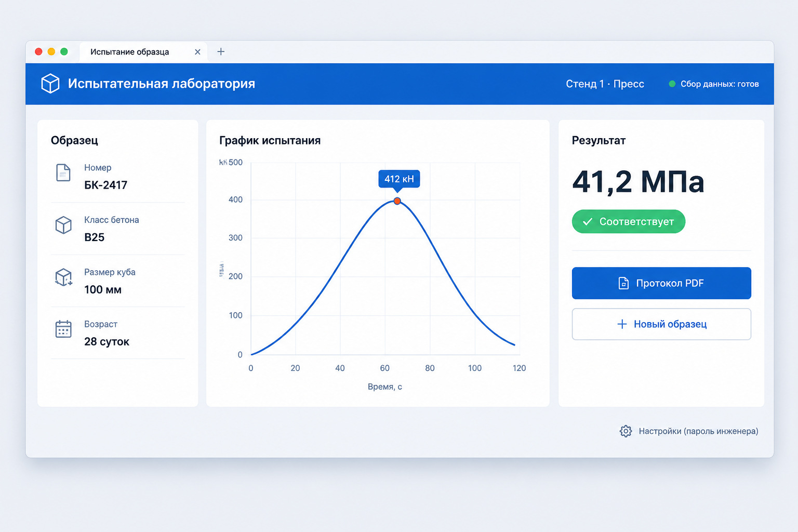Click the green data status dot
Image resolution: width=798 pixels, height=532 pixels.
pos(672,84)
